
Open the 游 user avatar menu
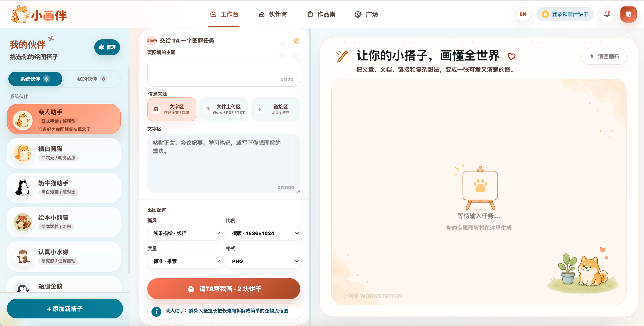[628, 14]
